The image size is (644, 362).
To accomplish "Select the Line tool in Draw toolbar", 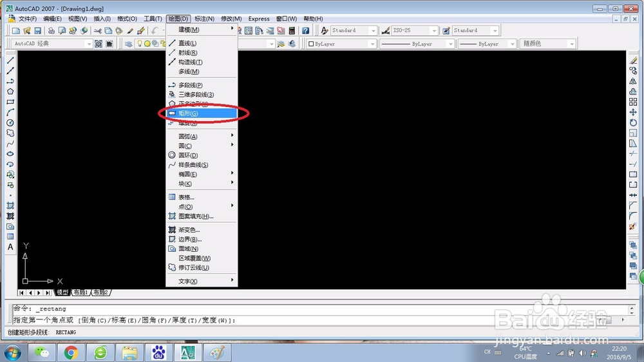I will coord(10,61).
